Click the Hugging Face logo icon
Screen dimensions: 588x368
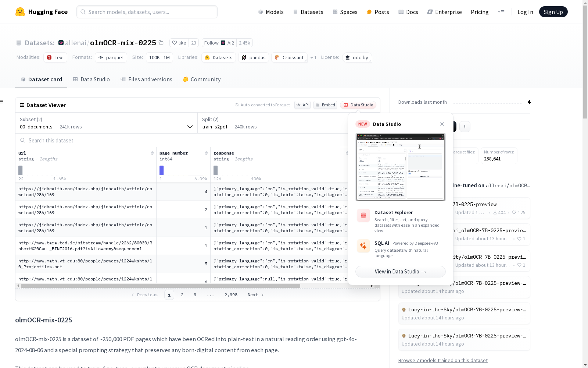pos(20,12)
